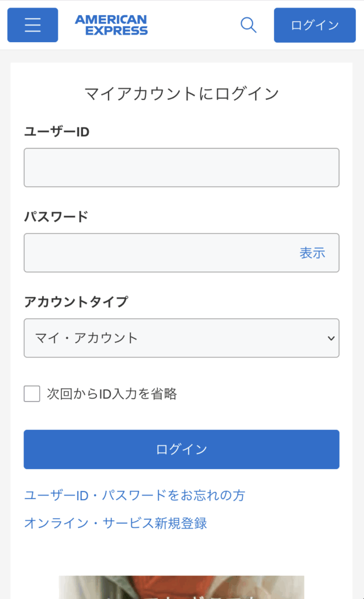Image resolution: width=364 pixels, height=599 pixels.
Task: Select the マイ・アカウント option text
Action: pyautogui.click(x=86, y=338)
